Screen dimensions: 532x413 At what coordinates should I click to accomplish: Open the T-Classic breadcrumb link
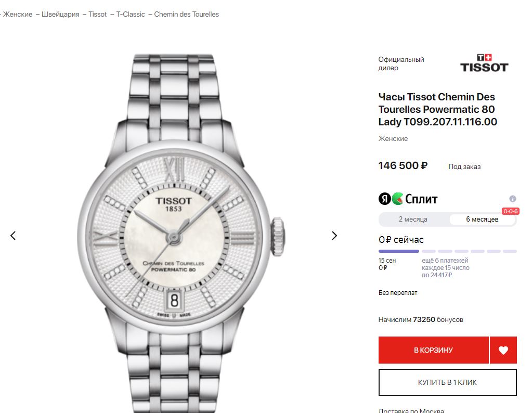click(131, 14)
